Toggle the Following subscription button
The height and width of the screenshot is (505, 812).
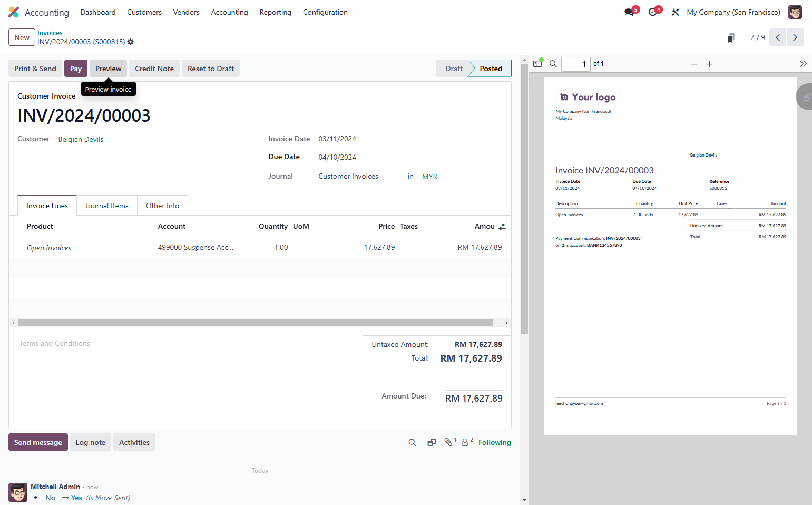[x=494, y=442]
